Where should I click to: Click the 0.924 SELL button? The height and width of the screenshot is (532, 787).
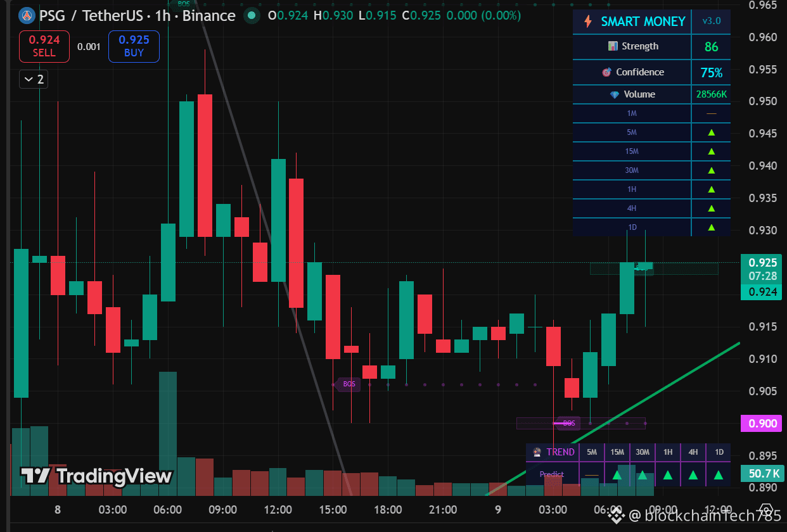tap(44, 46)
